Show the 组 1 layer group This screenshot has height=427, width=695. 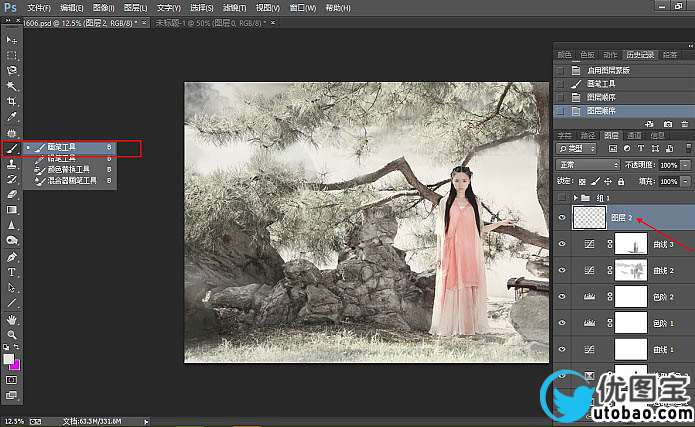pyautogui.click(x=562, y=197)
